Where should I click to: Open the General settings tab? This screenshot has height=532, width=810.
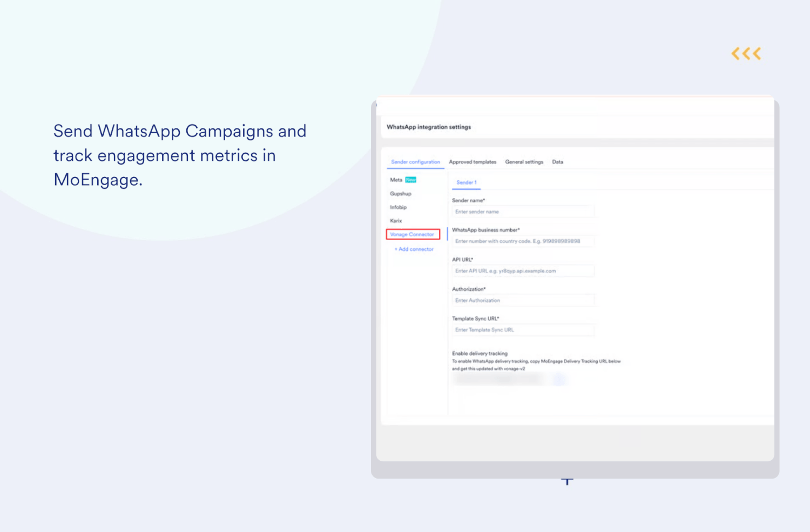(524, 162)
